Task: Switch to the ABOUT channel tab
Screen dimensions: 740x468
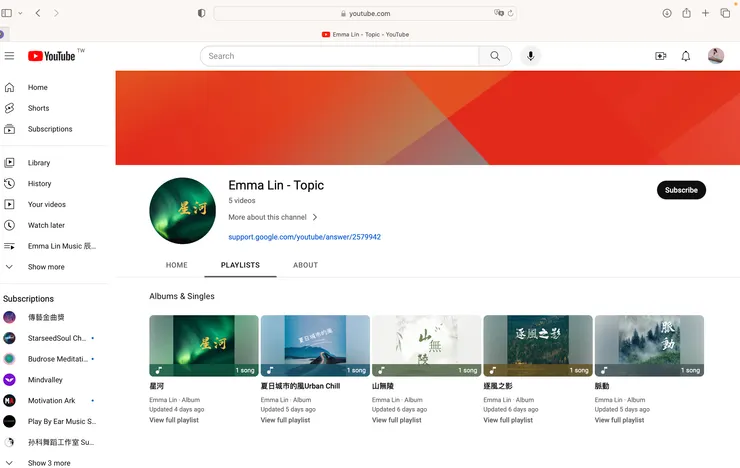Action: (305, 265)
